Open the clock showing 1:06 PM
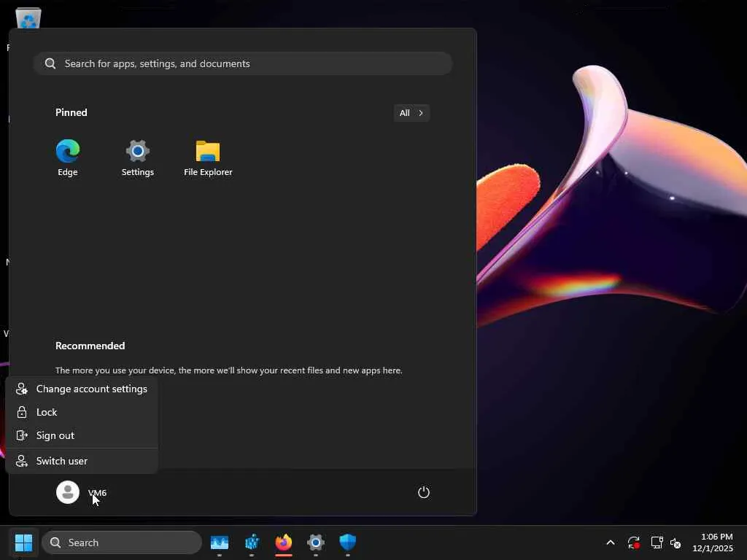The image size is (747, 560). coord(713,542)
